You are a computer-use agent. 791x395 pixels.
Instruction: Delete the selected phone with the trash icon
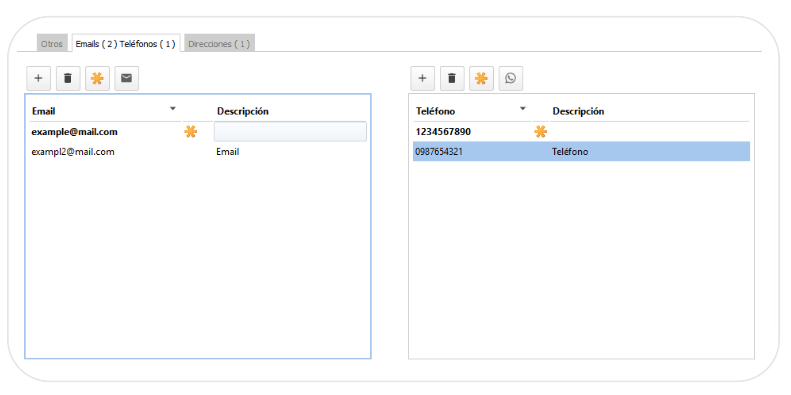pos(452,79)
